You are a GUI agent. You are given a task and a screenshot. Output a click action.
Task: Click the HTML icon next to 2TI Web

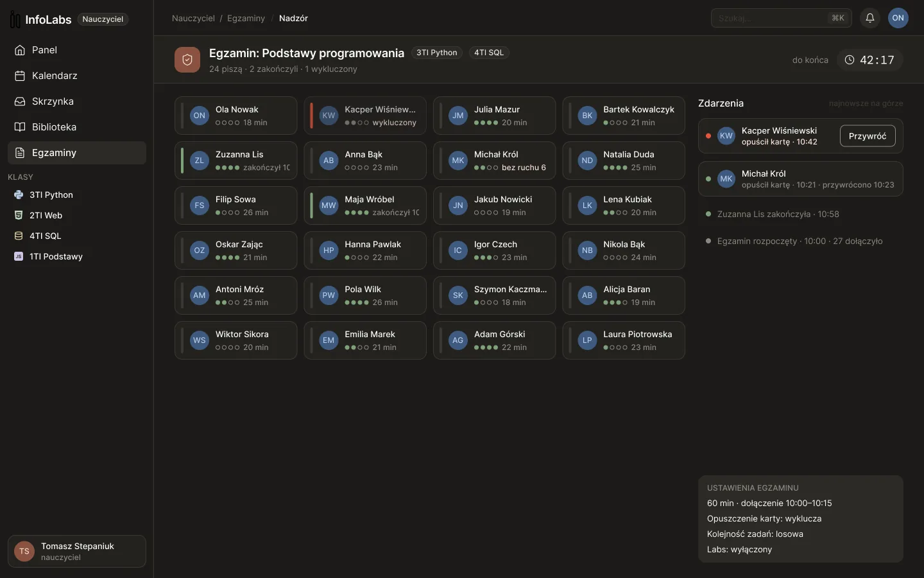(x=19, y=215)
